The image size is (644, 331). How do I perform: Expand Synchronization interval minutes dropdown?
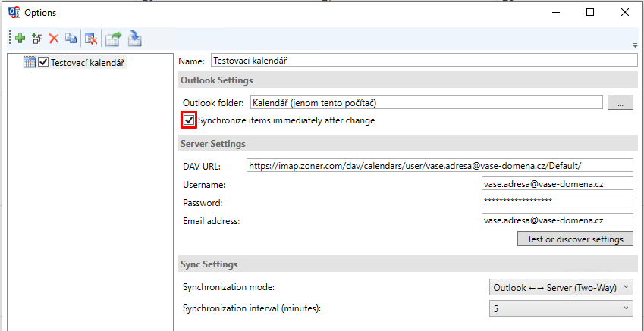pyautogui.click(x=561, y=308)
